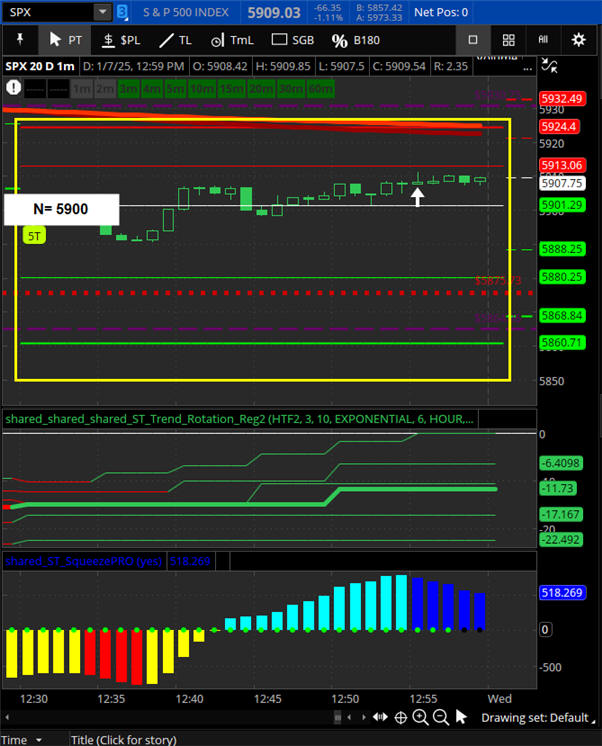Image resolution: width=602 pixels, height=746 pixels.
Task: Click the -22.492 trend value bubble
Action: click(561, 540)
